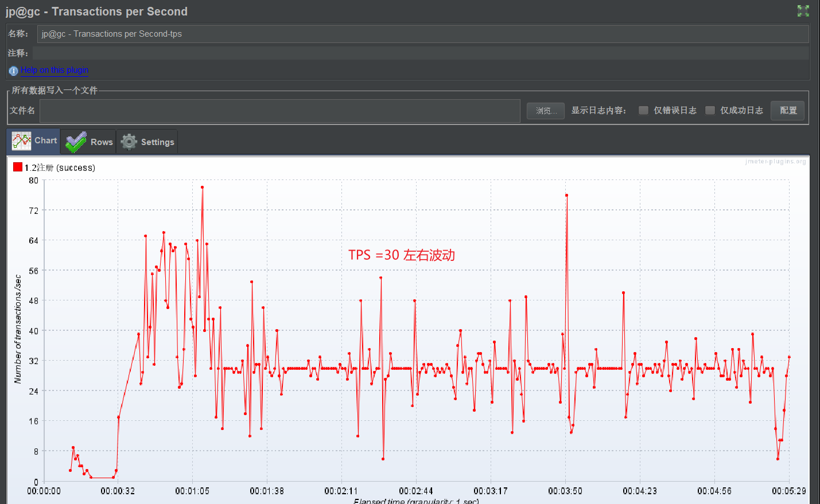Focus the 文件名 filename input field
820x504 pixels.
pyautogui.click(x=280, y=111)
